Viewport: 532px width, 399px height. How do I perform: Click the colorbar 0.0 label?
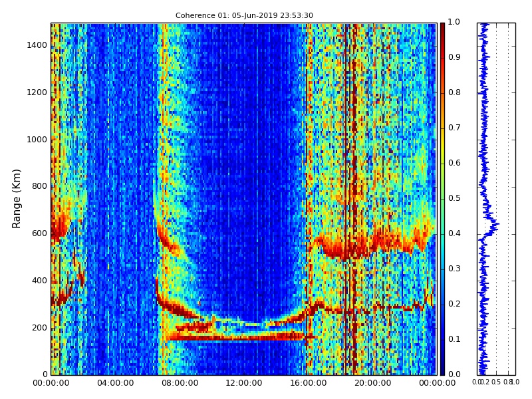(454, 374)
